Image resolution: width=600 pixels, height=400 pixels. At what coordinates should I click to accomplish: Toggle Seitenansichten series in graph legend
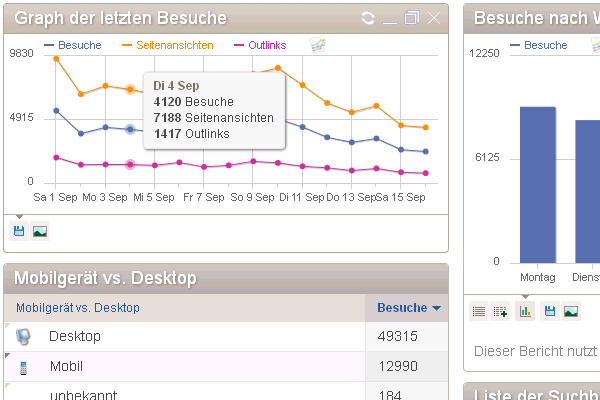click(x=168, y=45)
